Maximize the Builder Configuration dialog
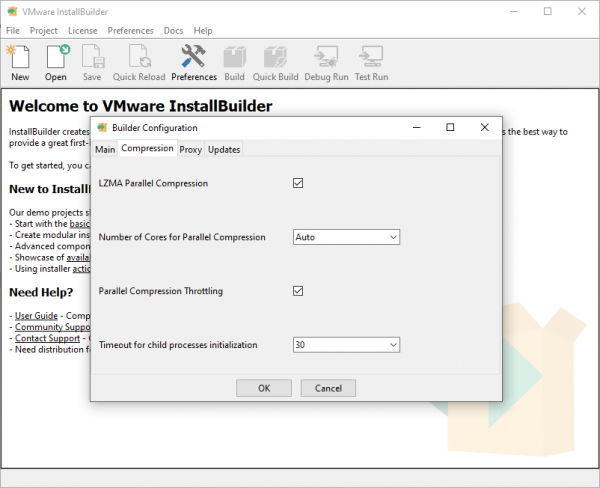This screenshot has width=600, height=488. click(450, 127)
